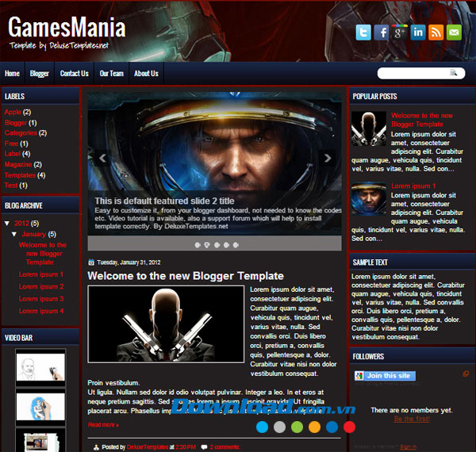Image resolution: width=476 pixels, height=452 pixels.
Task: Open the Google Plus social icon
Action: pyautogui.click(x=400, y=33)
